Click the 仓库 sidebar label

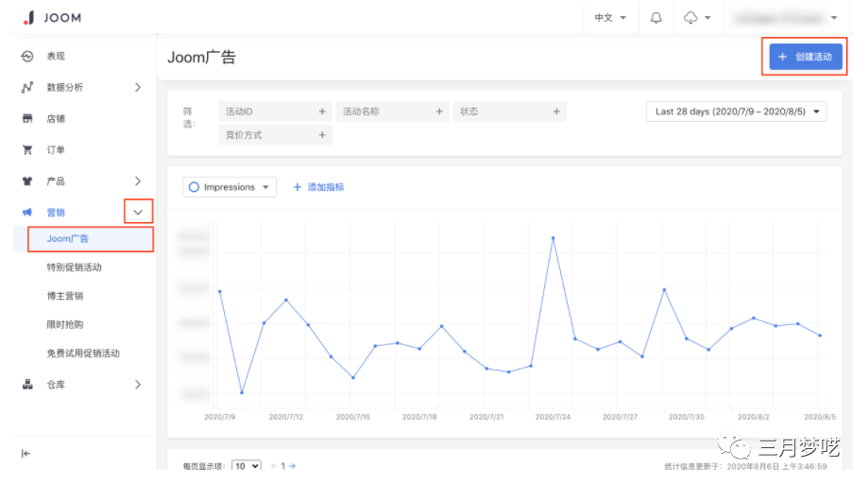coord(56,384)
